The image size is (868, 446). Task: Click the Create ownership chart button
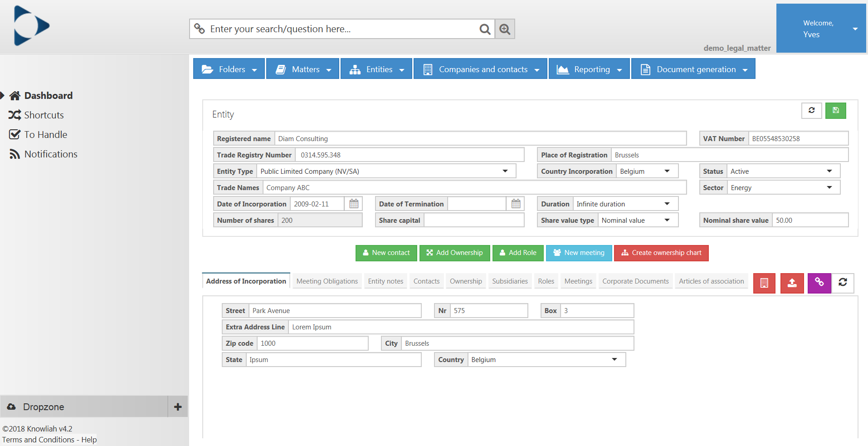661,253
